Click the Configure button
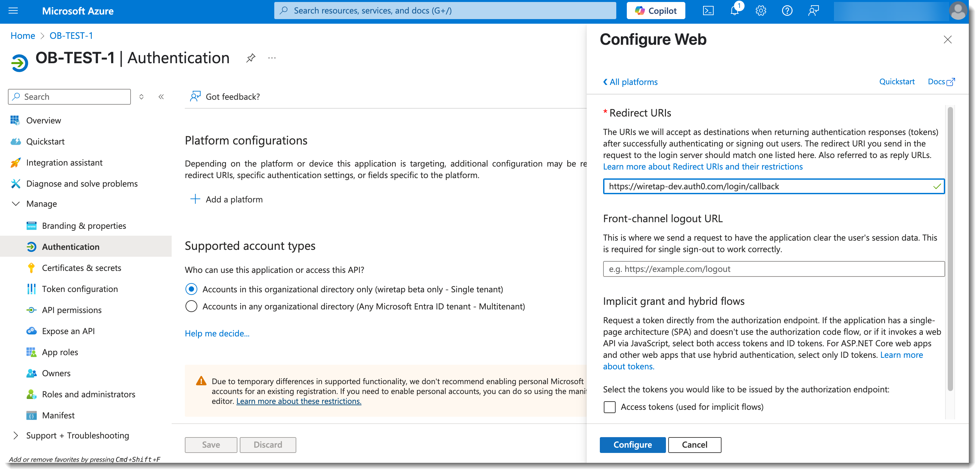980x474 pixels. click(x=632, y=445)
